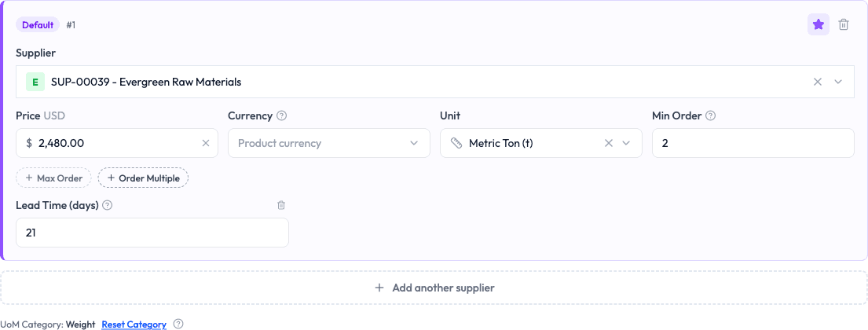Delete supplier #1 with trash icon
Screen dimensions: 868x330
point(843,24)
